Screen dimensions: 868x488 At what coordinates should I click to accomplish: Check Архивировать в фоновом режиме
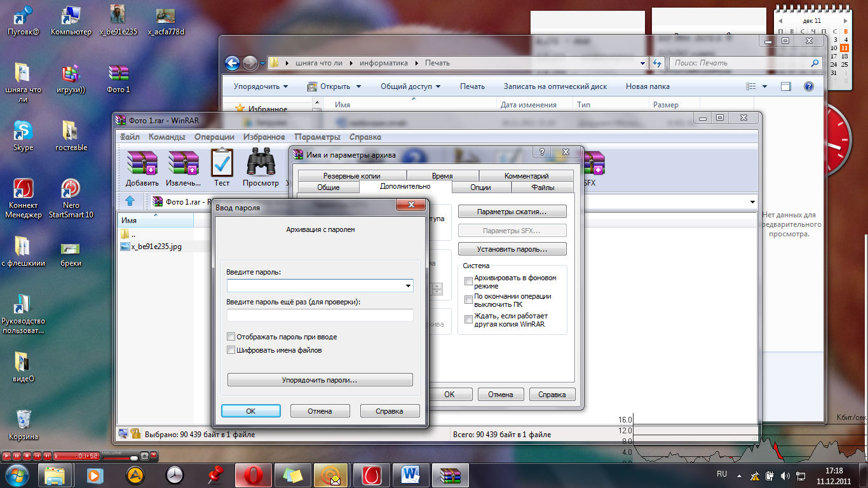(x=469, y=281)
